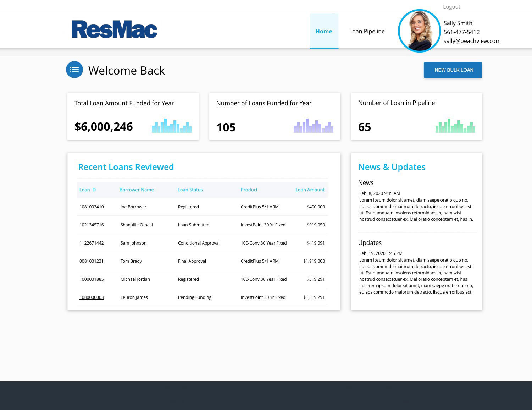Click the green bar chart for pipeline loans
The height and width of the screenshot is (410, 532).
coord(455,126)
